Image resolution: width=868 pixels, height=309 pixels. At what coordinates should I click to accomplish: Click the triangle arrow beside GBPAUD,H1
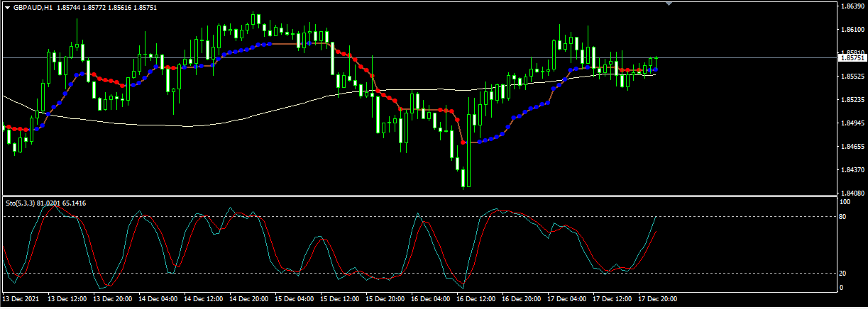[x=7, y=6]
